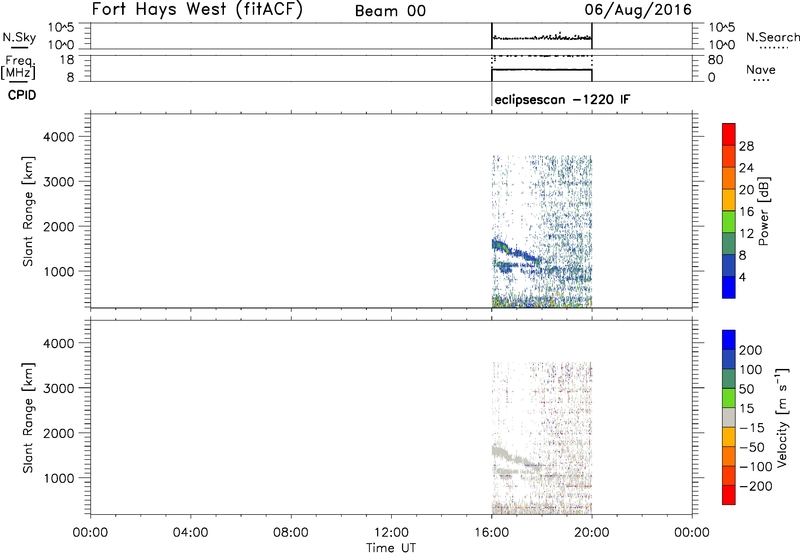800x554 pixels.
Task: Click the noise trace in N.Sky panel
Action: [542, 38]
